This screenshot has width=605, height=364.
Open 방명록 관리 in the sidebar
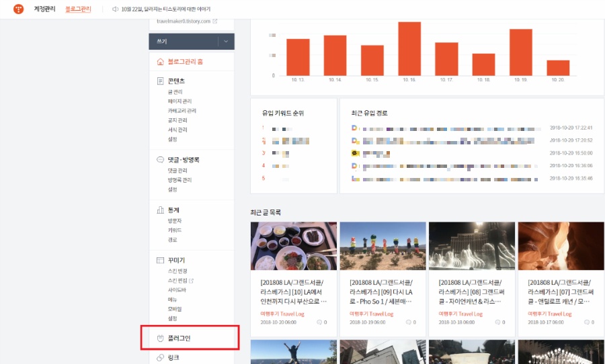pyautogui.click(x=179, y=180)
